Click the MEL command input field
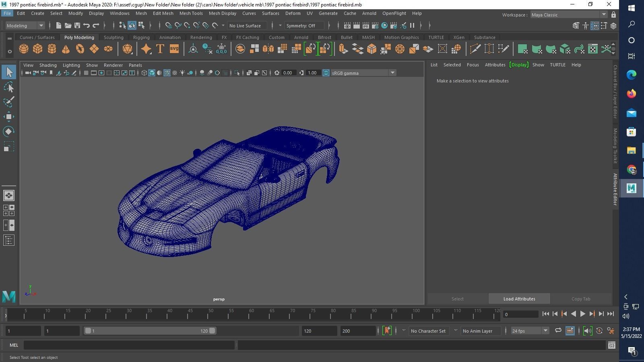Screen dimensions: 644x362 click(129, 345)
